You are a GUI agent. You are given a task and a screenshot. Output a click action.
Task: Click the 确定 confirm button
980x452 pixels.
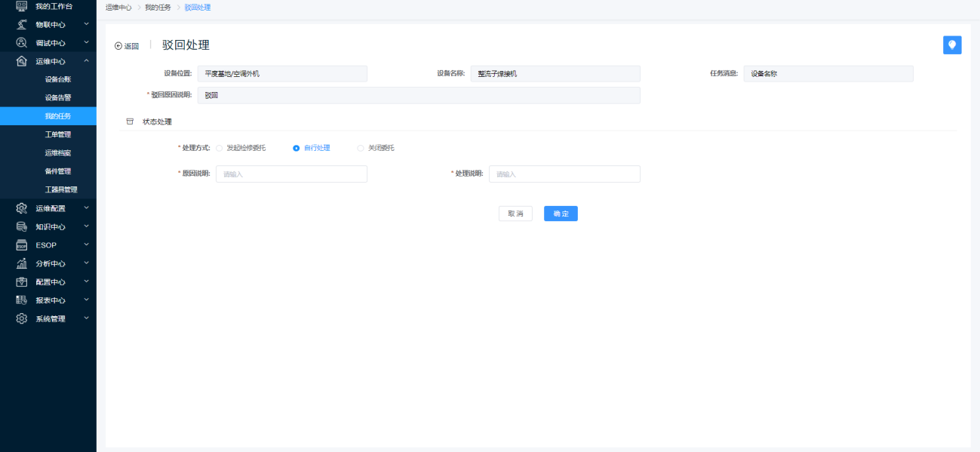coord(561,214)
